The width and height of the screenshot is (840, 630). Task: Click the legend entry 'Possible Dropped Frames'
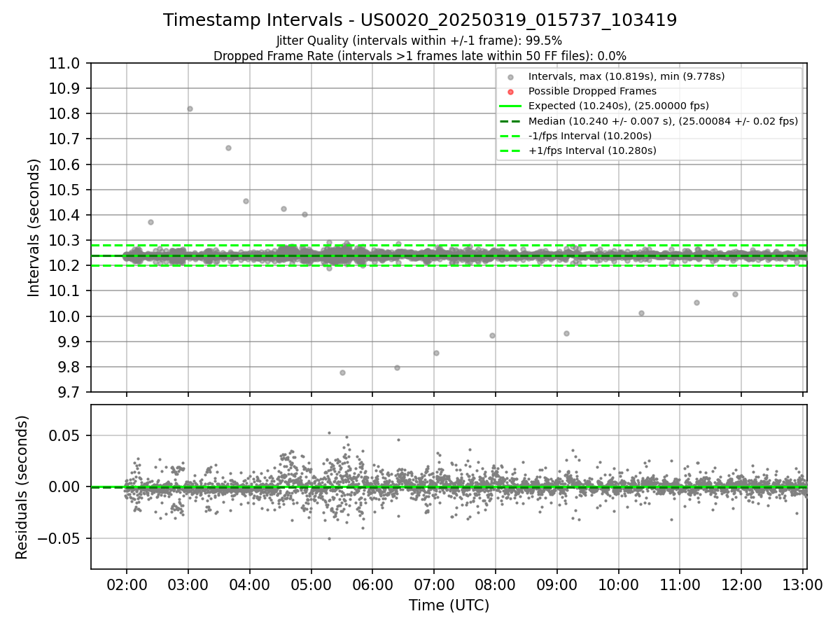click(x=592, y=91)
